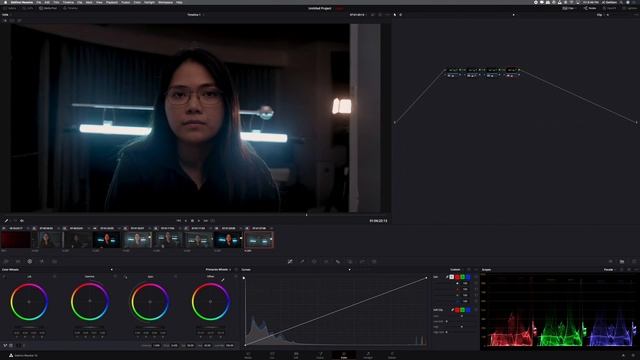Image resolution: width=640 pixels, height=360 pixels.
Task: Open the Curves Custom mode dropdown
Action: [x=456, y=269]
